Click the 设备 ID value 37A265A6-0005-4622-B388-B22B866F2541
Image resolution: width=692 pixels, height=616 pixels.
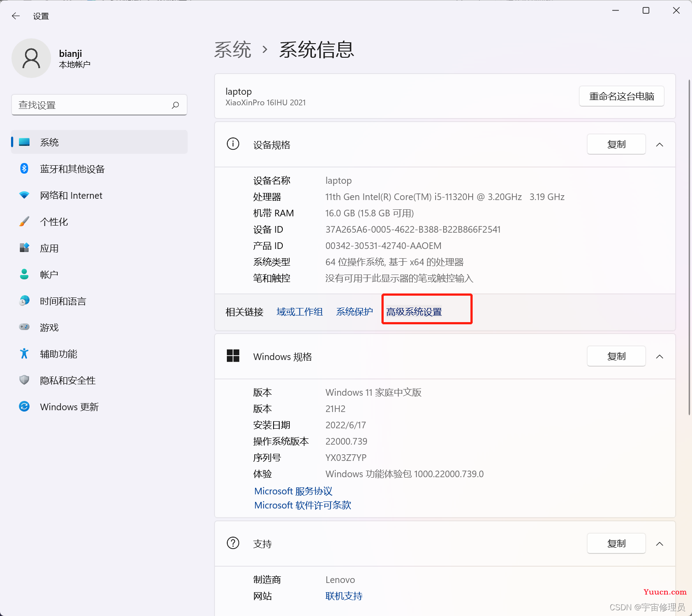[413, 230]
